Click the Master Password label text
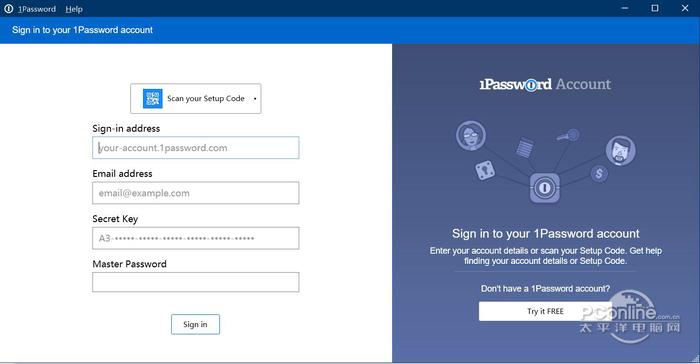 click(x=129, y=264)
